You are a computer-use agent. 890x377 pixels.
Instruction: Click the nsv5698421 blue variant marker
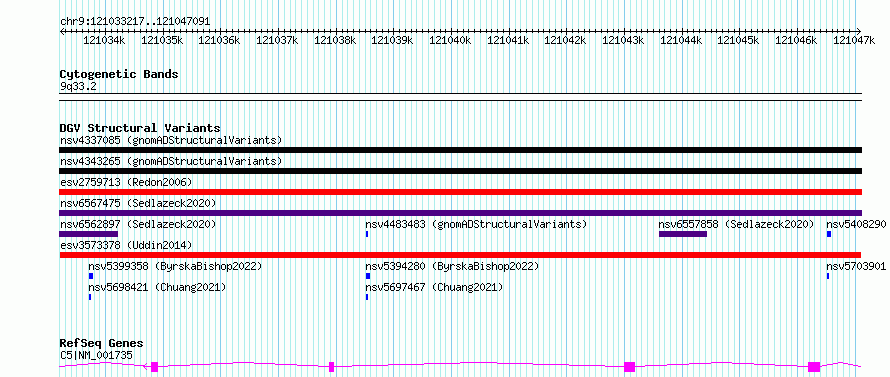[x=90, y=297]
